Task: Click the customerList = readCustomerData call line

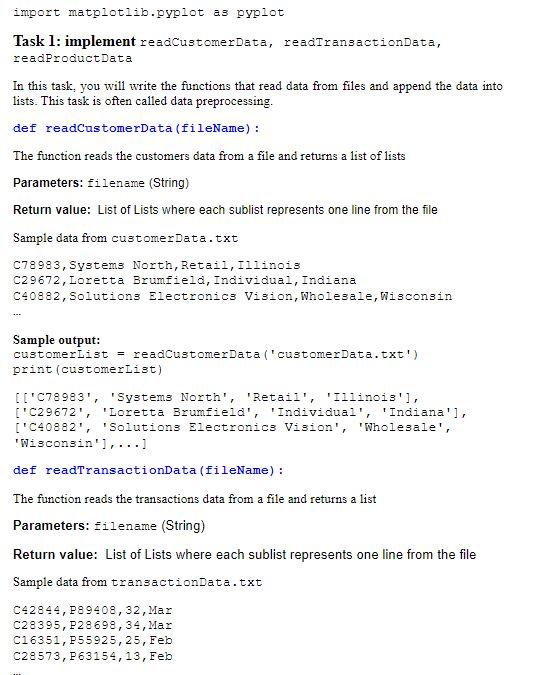Action: coord(216,355)
